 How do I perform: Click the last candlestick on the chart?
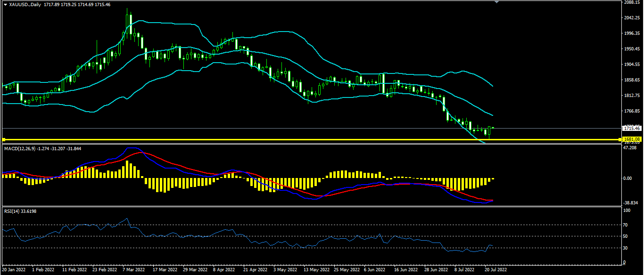[x=493, y=128]
